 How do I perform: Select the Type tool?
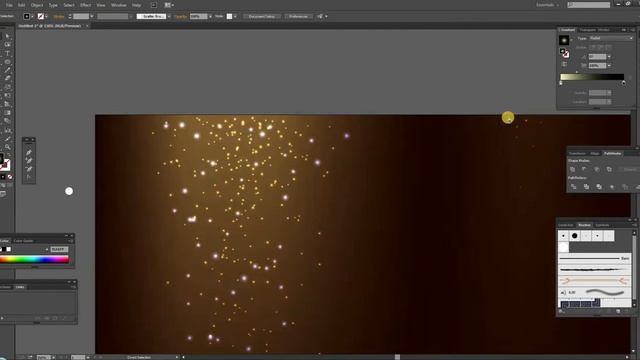(x=7, y=53)
